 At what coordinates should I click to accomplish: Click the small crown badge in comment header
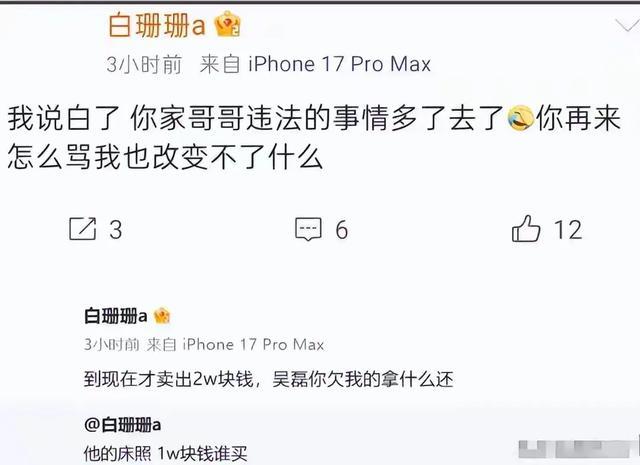coord(162,316)
